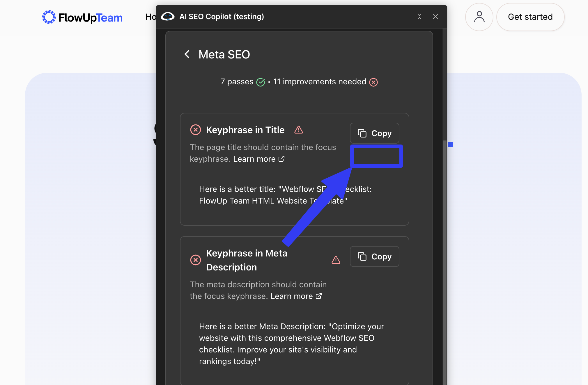Click the blue highlighted rectangle below Copy
Screen dimensions: 588x385
(376, 156)
